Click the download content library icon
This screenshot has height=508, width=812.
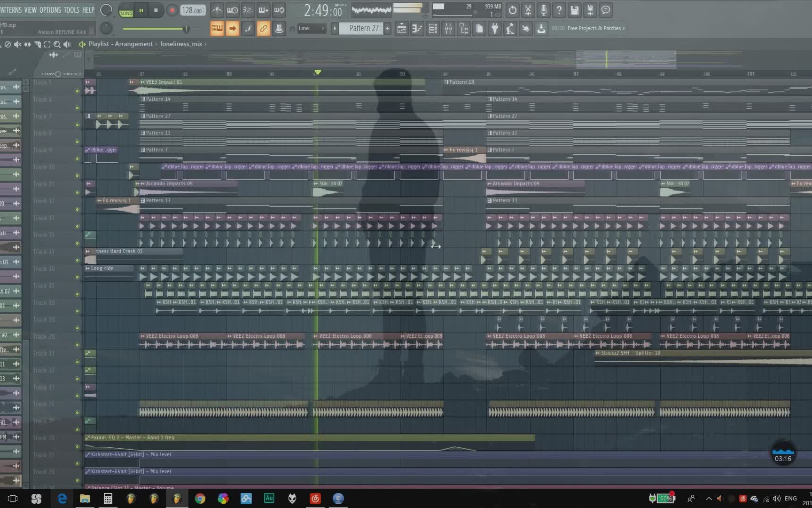coord(541,29)
